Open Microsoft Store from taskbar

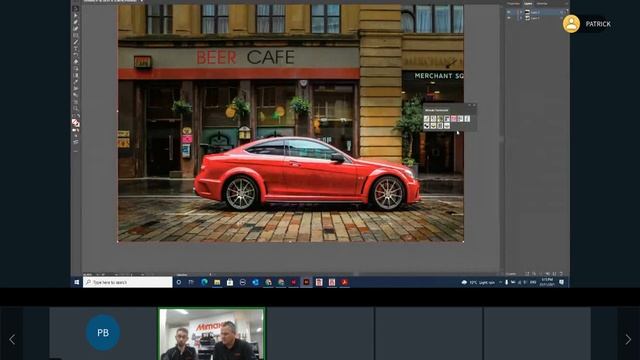(x=230, y=282)
